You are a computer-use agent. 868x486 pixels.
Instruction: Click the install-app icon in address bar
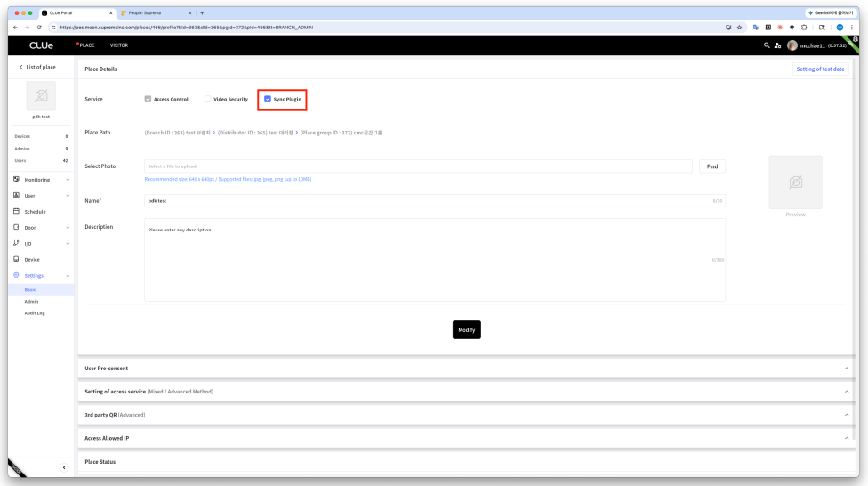pos(728,28)
